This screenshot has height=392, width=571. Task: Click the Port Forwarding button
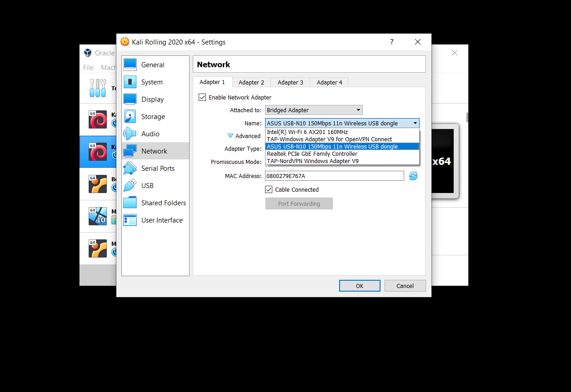click(299, 203)
